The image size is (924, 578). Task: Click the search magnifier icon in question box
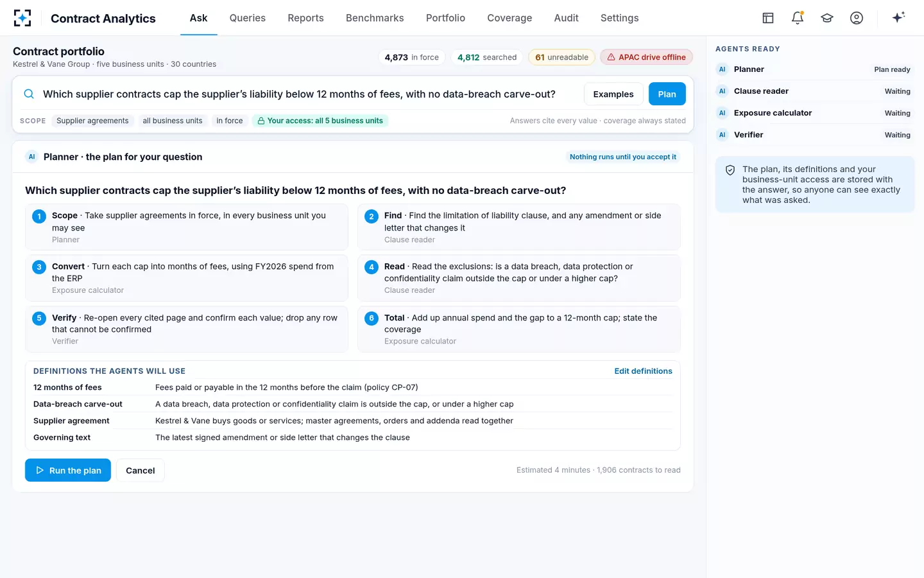pos(29,94)
